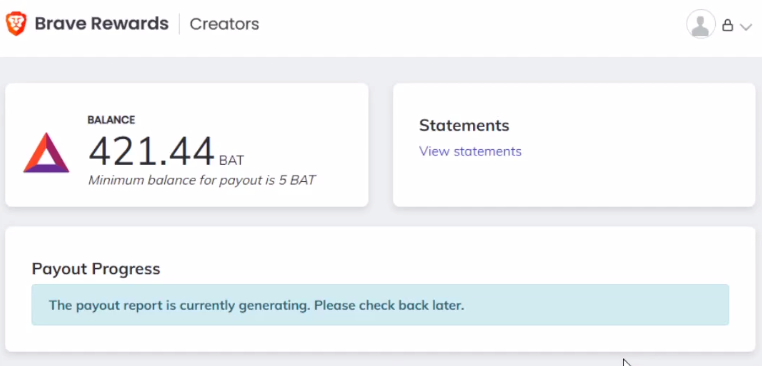Screen dimensions: 762x366
Task: Click the 421.44 balance amount
Action: point(151,151)
